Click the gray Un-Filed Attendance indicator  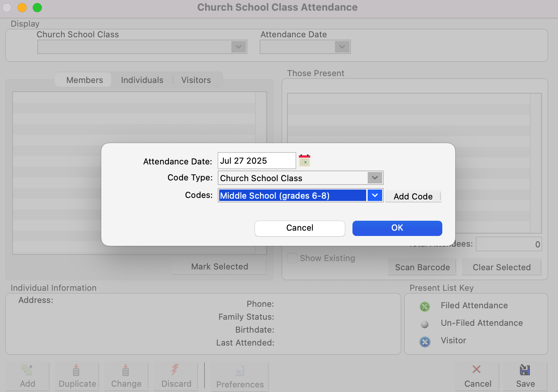[425, 324]
